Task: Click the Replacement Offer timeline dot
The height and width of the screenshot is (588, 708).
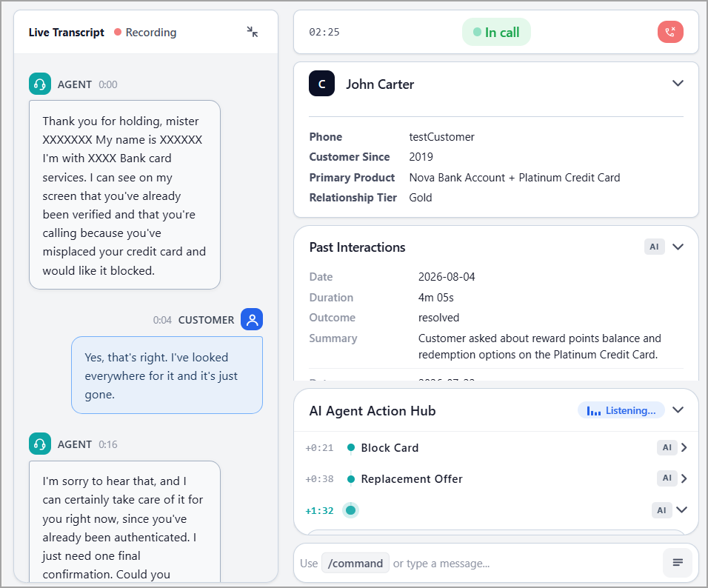Action: (x=351, y=478)
